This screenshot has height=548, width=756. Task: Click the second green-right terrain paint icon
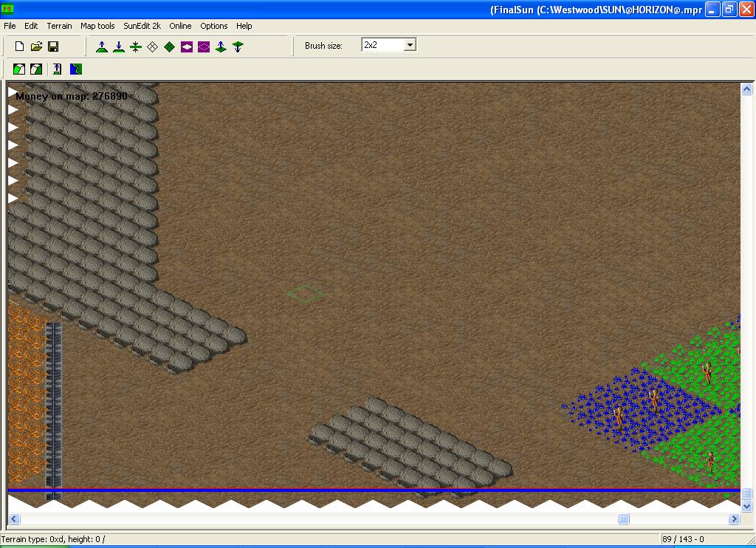click(x=36, y=69)
